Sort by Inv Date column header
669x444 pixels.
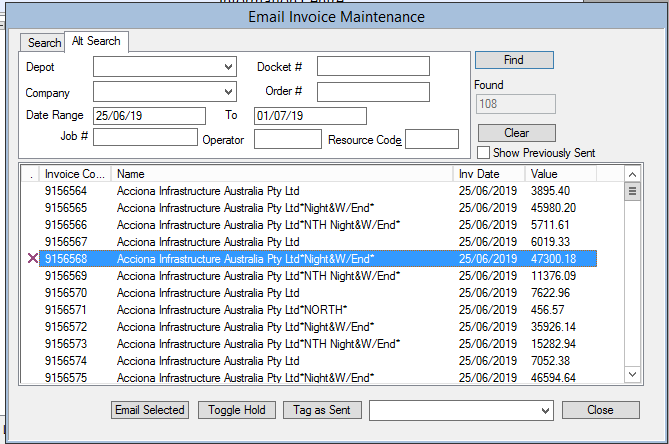click(x=489, y=174)
